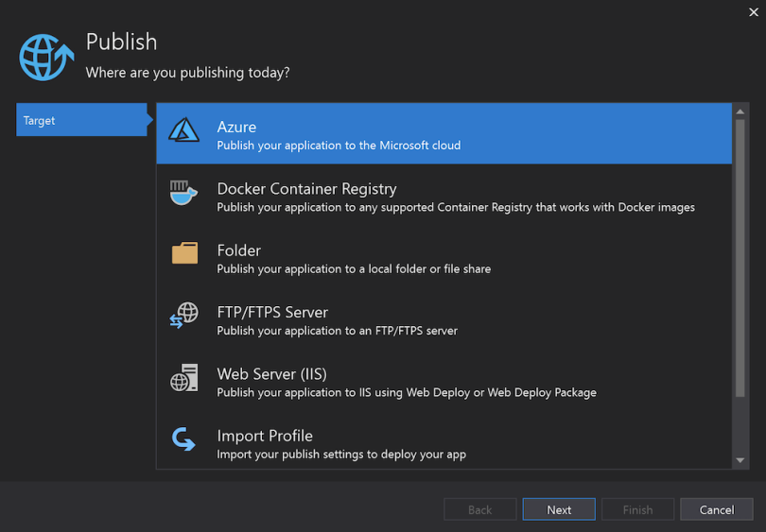Click the IIS Web Deploy description text
The image size is (766, 532).
coord(407,392)
